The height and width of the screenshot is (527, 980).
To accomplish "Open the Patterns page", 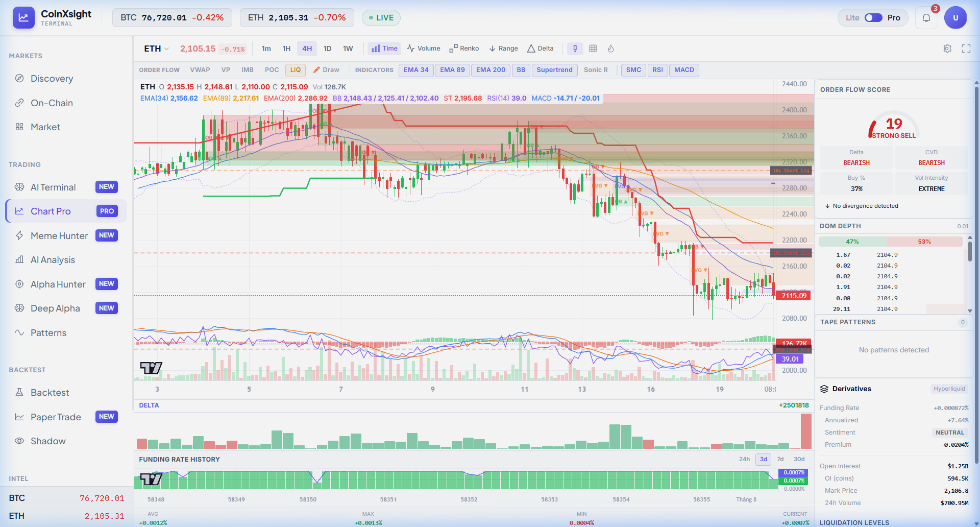I will 66,333.
